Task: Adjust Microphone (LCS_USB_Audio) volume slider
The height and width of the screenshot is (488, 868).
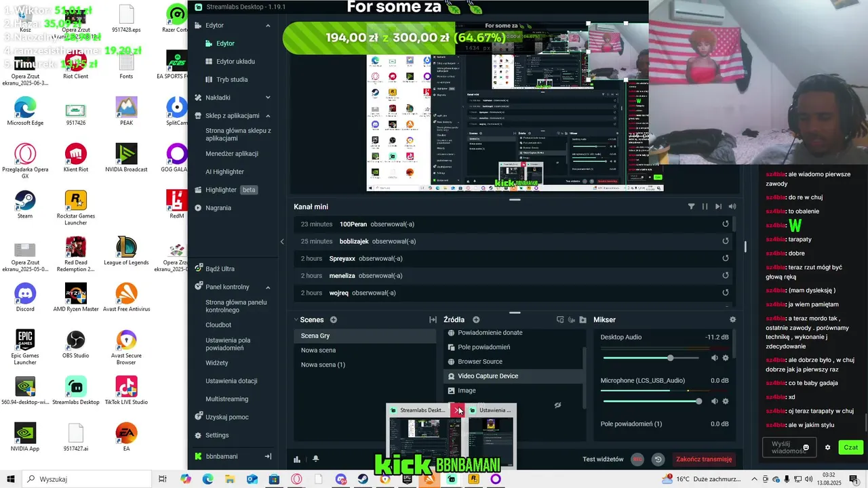Action: [x=651, y=401]
